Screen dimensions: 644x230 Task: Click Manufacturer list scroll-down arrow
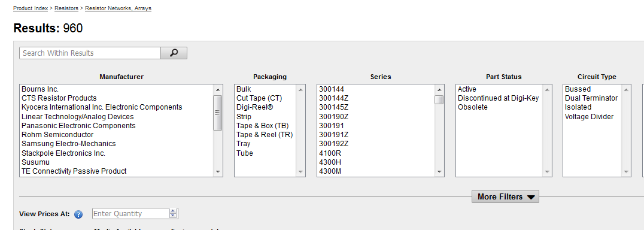pyautogui.click(x=218, y=172)
